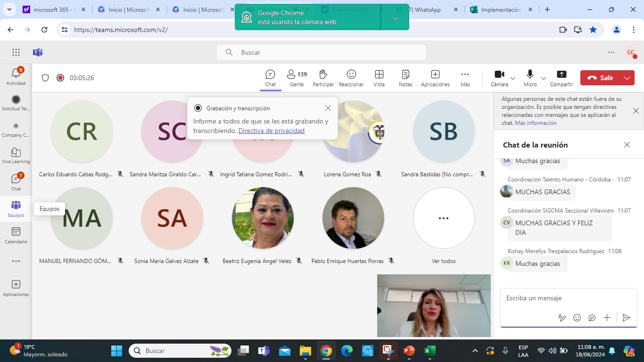Open the Más options menu
The image size is (644, 362).
tap(465, 78)
